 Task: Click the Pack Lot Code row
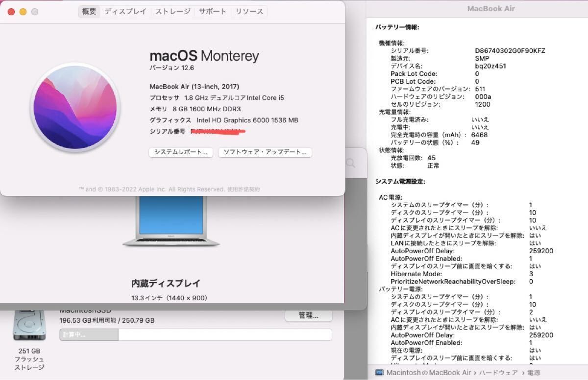(435, 74)
